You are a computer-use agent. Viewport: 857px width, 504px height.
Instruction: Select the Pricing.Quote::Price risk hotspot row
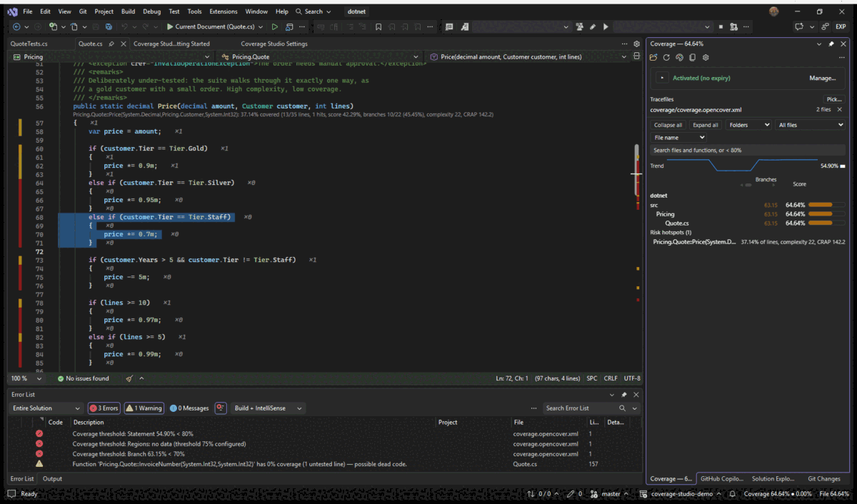tap(748, 242)
